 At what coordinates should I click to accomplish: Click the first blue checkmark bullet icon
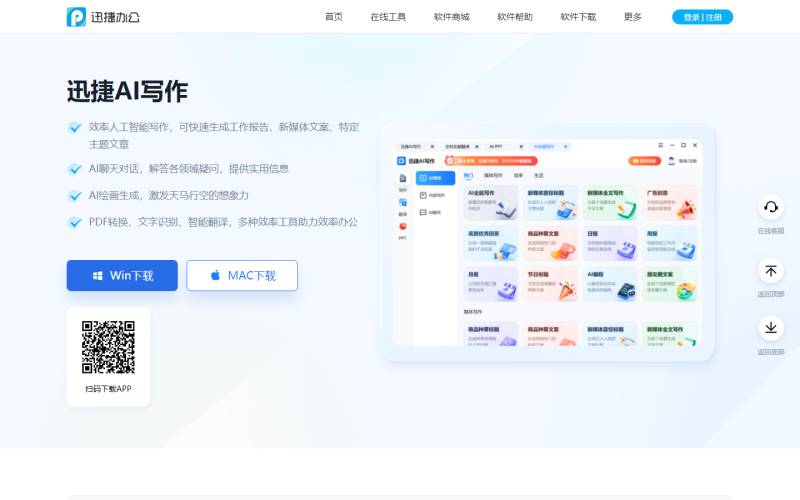75,128
